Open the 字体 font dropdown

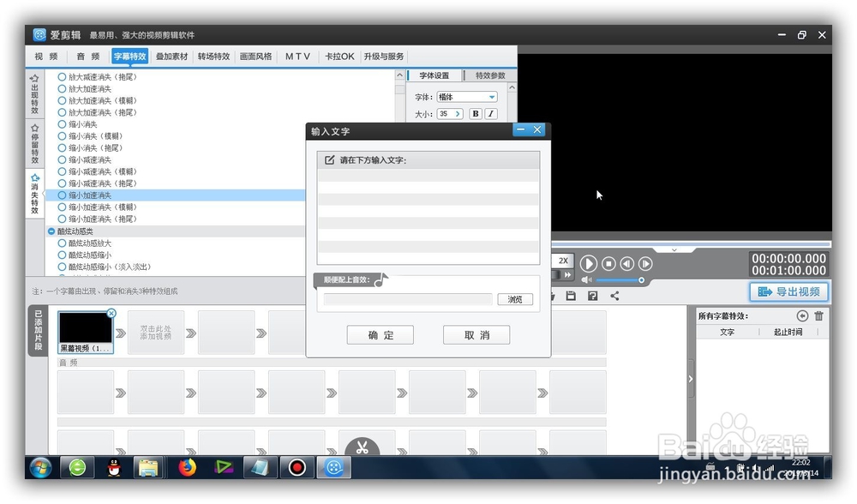pos(467,97)
